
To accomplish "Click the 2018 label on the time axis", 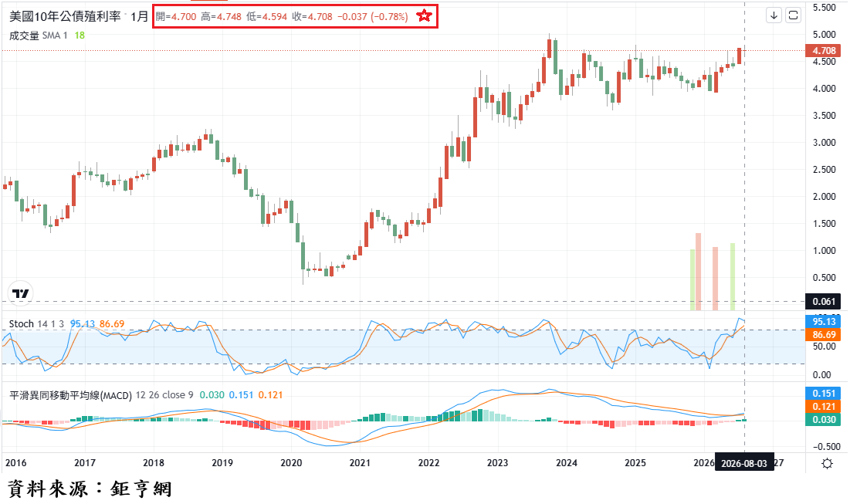I will click(x=154, y=463).
